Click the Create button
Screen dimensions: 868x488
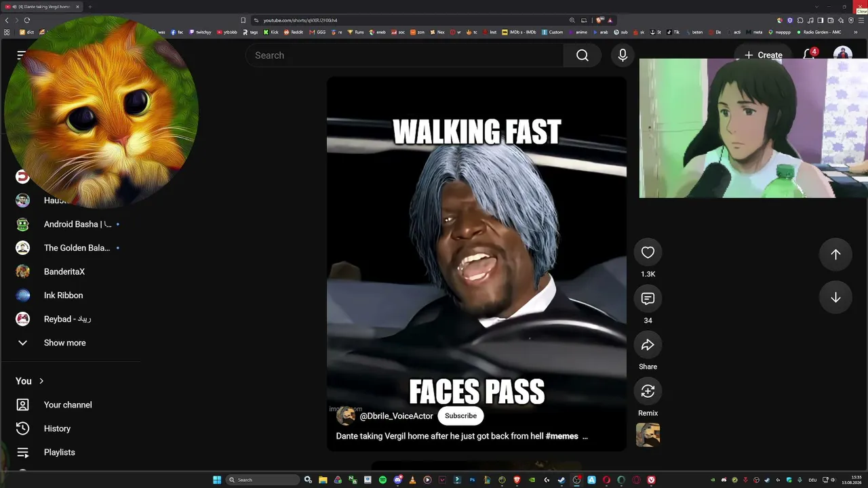pos(763,55)
